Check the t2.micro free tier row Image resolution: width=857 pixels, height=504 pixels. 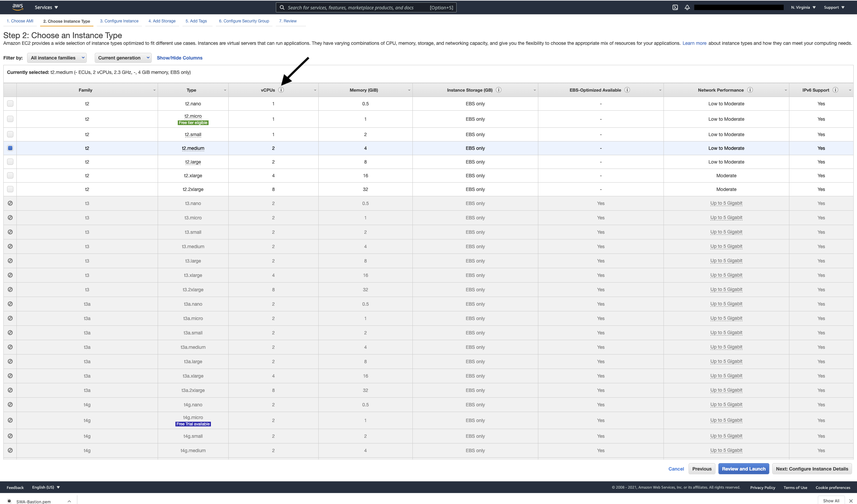click(x=10, y=119)
